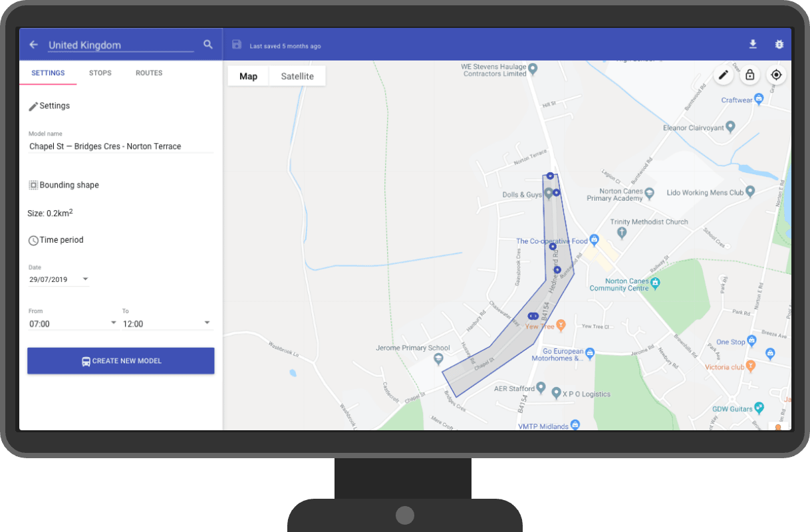This screenshot has height=532, width=810.
Task: Click the Time period heading
Action: (x=62, y=240)
